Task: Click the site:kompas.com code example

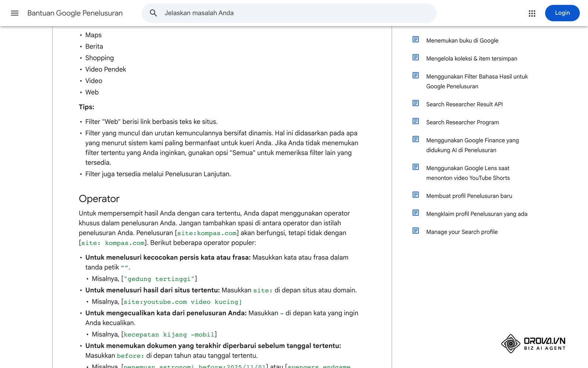Action: coord(207,233)
